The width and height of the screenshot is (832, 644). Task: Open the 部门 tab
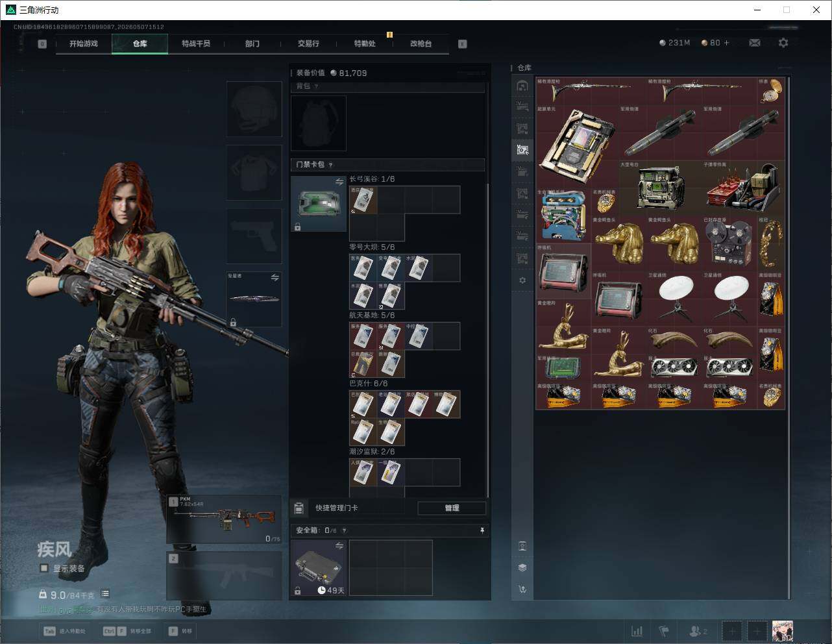click(252, 43)
